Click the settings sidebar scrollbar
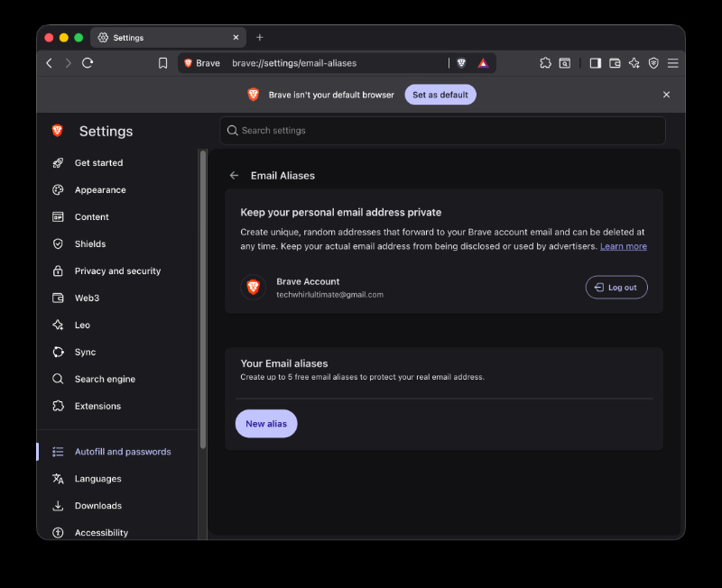The image size is (722, 588). pyautogui.click(x=203, y=299)
